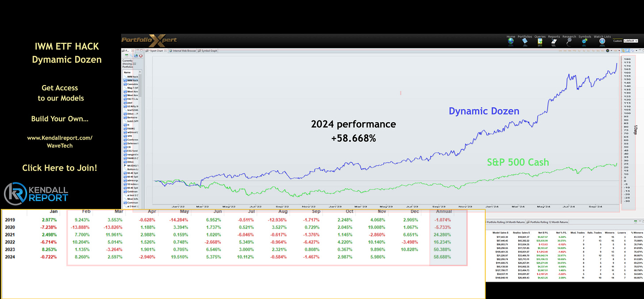Click the 2024 annual return 58.688%
The width and height of the screenshot is (644, 299).
click(442, 256)
